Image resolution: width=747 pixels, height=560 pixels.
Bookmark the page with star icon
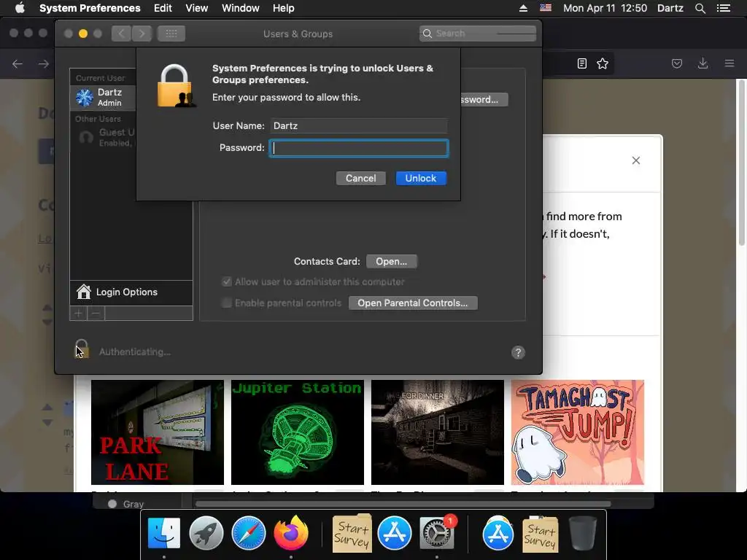(603, 64)
